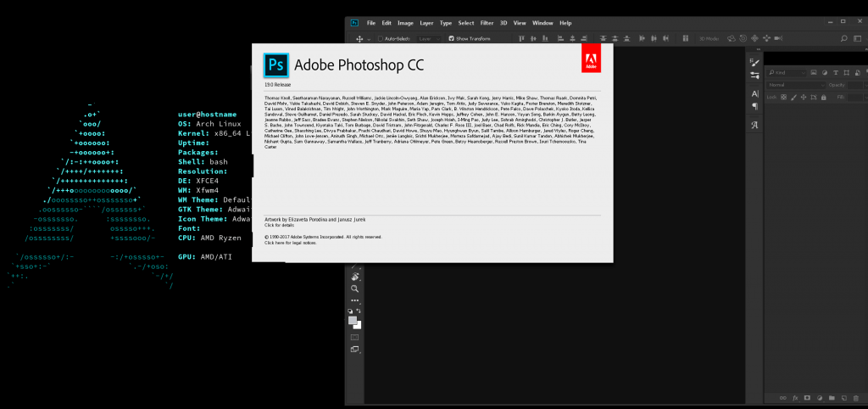Click the foreground color swatch
This screenshot has width=868, height=409.
point(353,321)
